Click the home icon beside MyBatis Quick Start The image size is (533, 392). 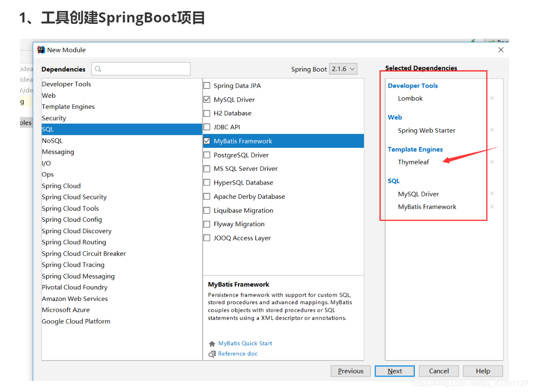(x=212, y=344)
